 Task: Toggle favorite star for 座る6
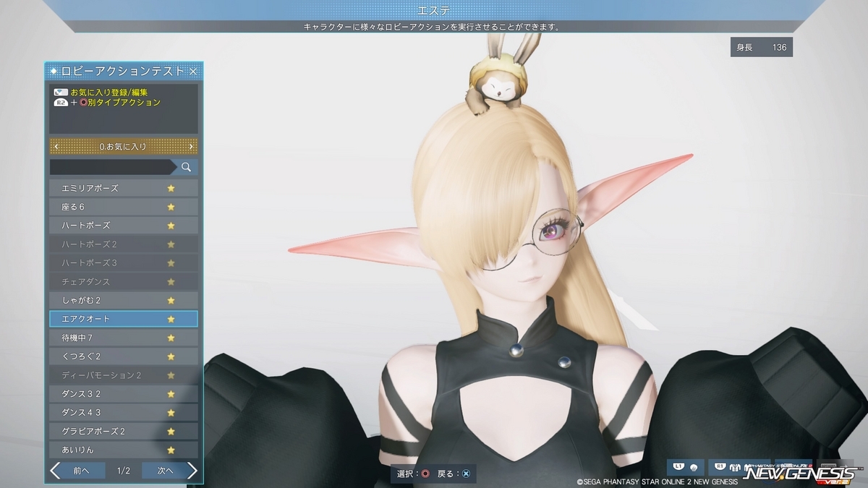171,207
